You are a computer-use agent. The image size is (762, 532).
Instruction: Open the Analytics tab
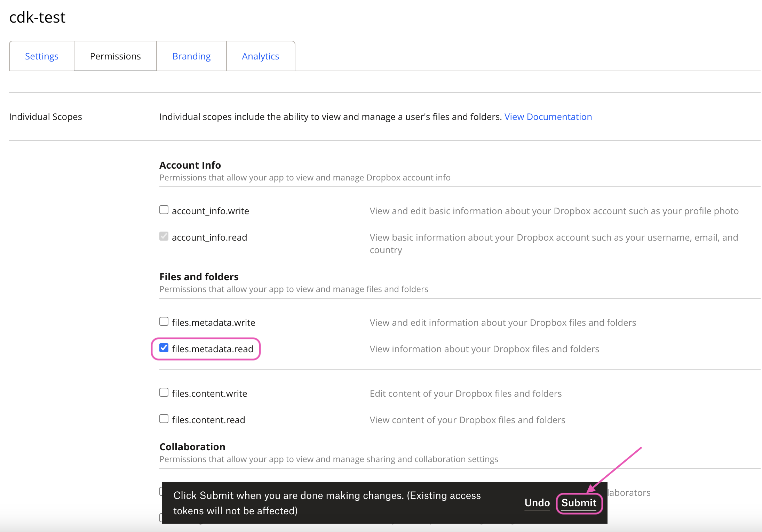[x=260, y=56]
